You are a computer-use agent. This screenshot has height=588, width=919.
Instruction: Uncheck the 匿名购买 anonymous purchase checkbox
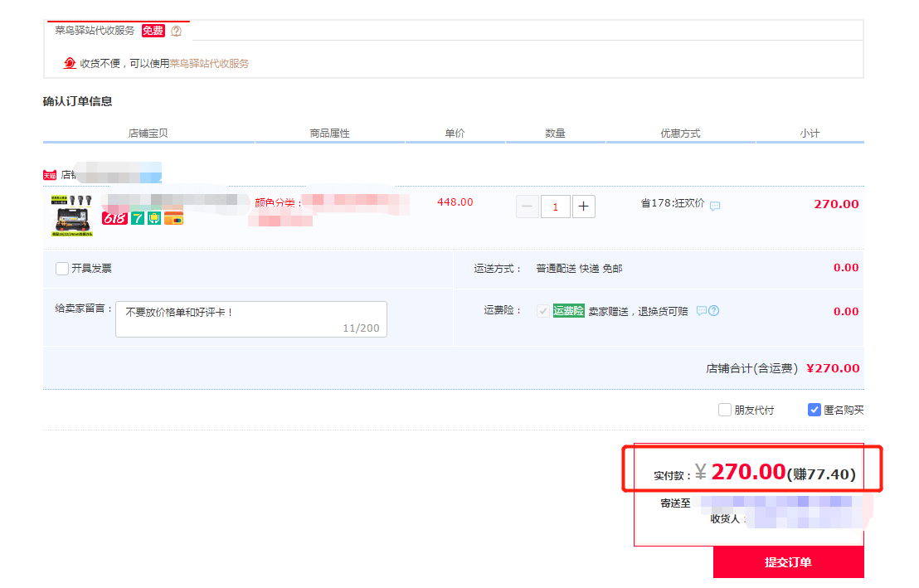[814, 410]
